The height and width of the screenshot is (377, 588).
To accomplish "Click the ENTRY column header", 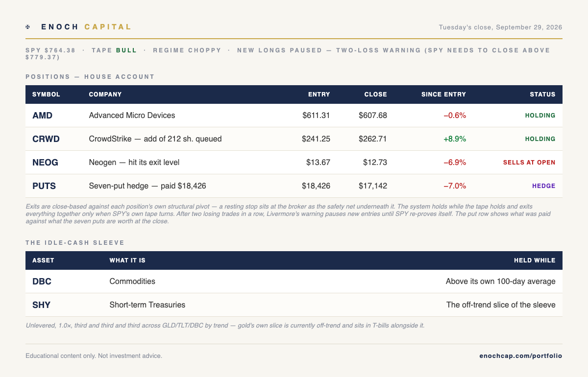I will [x=319, y=94].
